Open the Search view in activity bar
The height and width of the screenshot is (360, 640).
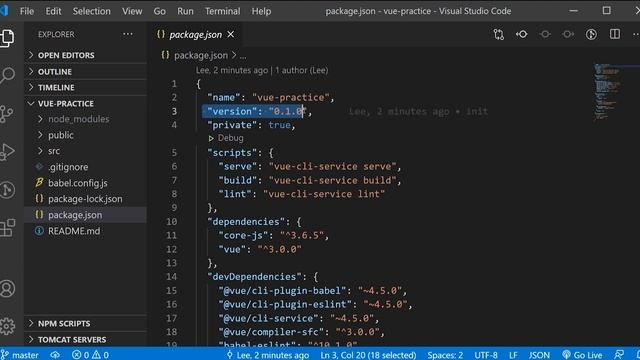pyautogui.click(x=7, y=75)
